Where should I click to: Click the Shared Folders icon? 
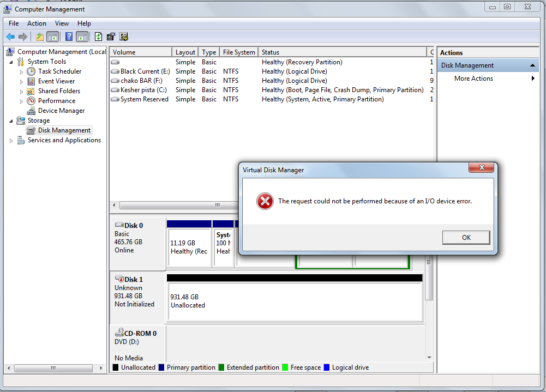coord(31,91)
